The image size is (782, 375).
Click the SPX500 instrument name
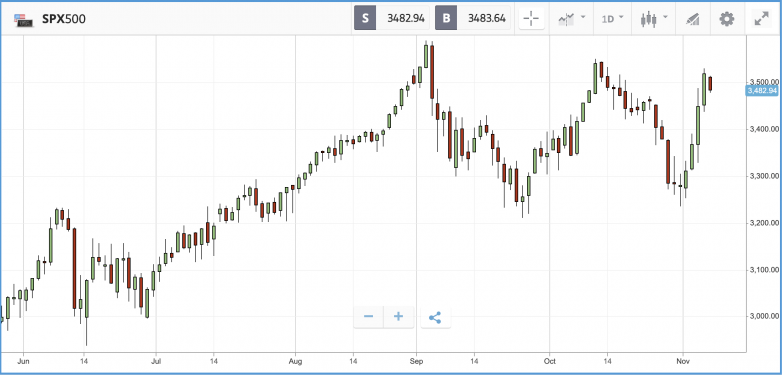click(64, 19)
